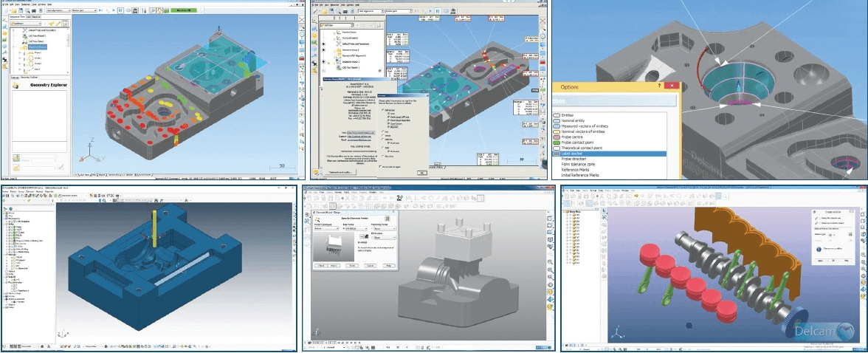
Task: Click Cancel in the Electrode wizard dialog
Action: (x=371, y=265)
